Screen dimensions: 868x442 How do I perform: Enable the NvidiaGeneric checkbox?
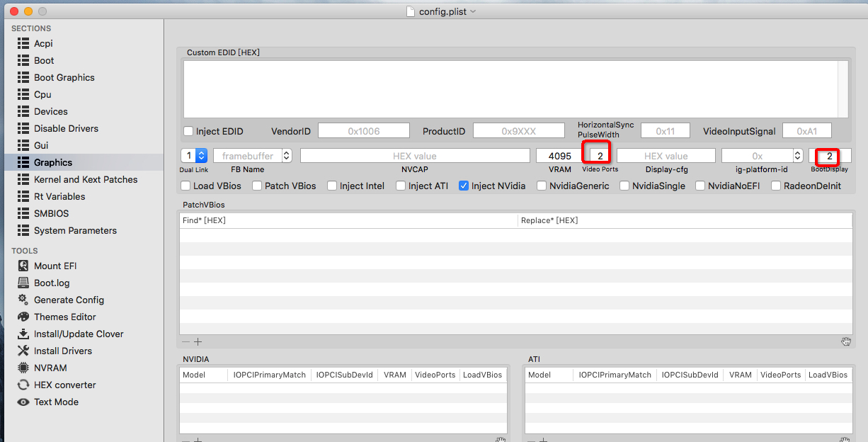coord(542,186)
